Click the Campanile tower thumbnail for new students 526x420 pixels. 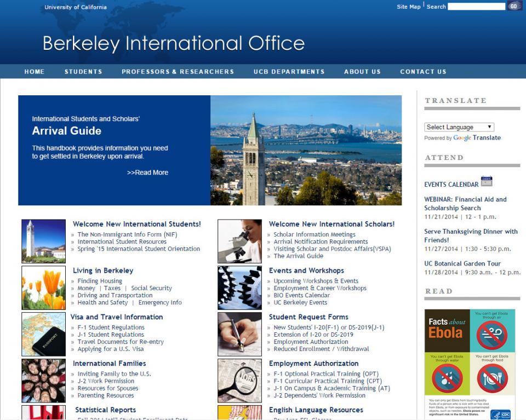point(44,241)
